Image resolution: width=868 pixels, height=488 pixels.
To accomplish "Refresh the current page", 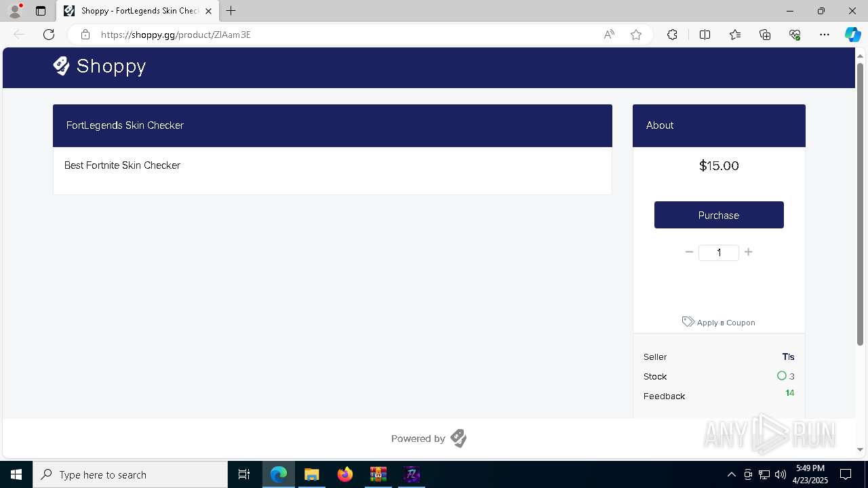I will (x=49, y=35).
